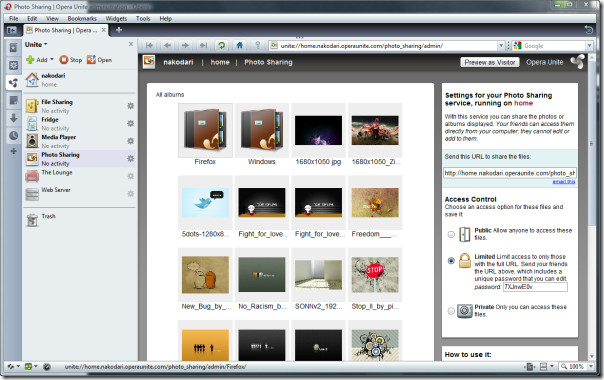The image size is (604, 380).
Task: Click the Forward arrow in address toolbar
Action: coord(185,45)
